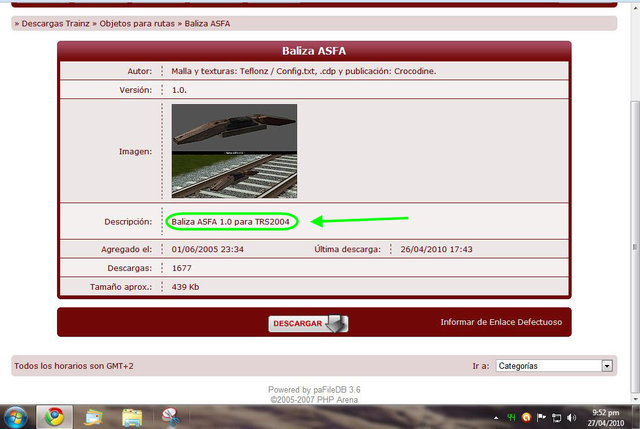Select the Baliza ASFA breadcrumb link
Screen dimensions: 640x429
click(x=207, y=22)
